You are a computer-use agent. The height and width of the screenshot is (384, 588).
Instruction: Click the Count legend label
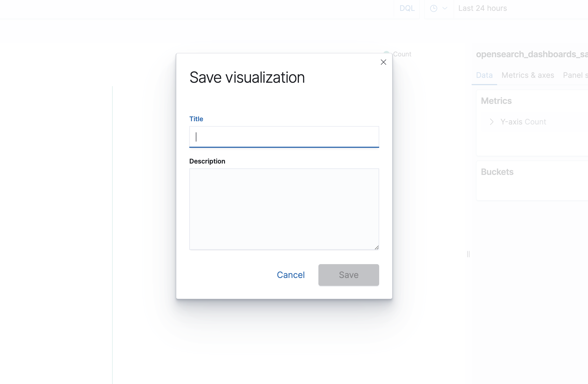pos(402,54)
